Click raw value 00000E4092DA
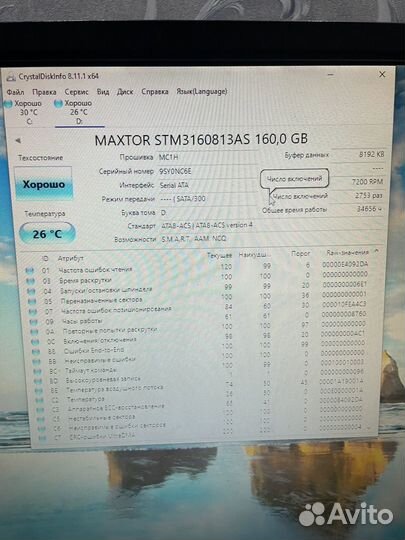 [345, 264]
